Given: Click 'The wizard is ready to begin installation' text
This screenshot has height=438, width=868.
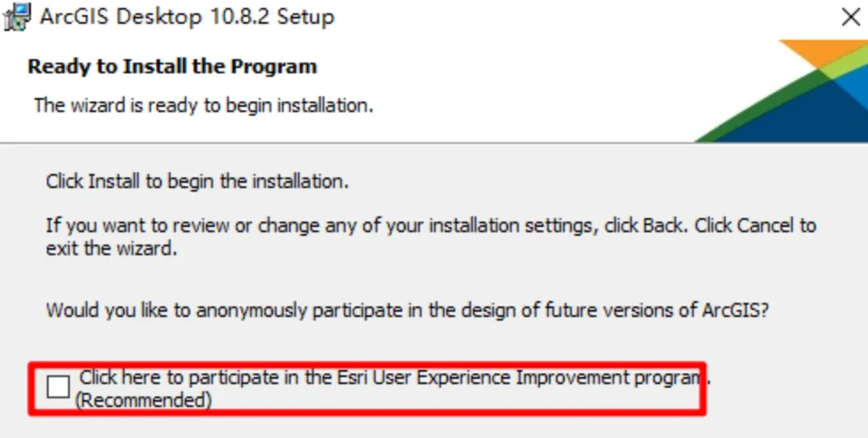Looking at the screenshot, I should pos(203,105).
